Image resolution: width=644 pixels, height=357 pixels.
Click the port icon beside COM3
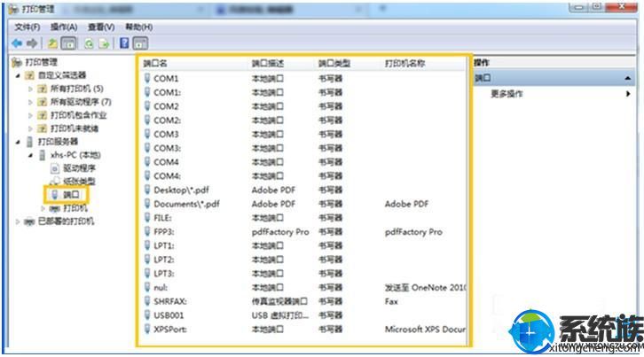point(147,134)
